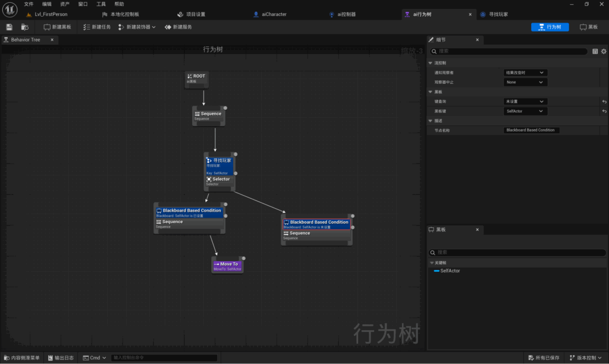Click the 寻找玩家 service icon on the node
Viewport: 609px width, 364px height.
click(209, 161)
